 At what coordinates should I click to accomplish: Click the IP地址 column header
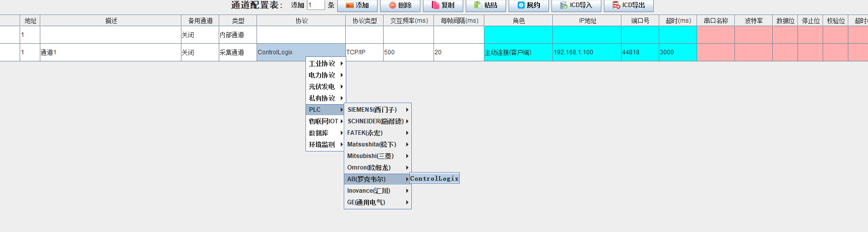(587, 21)
